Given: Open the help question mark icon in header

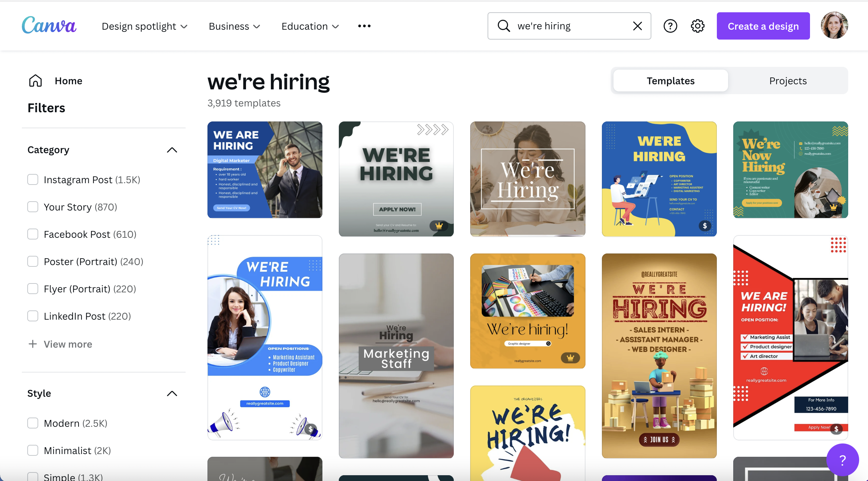Looking at the screenshot, I should coord(670,26).
